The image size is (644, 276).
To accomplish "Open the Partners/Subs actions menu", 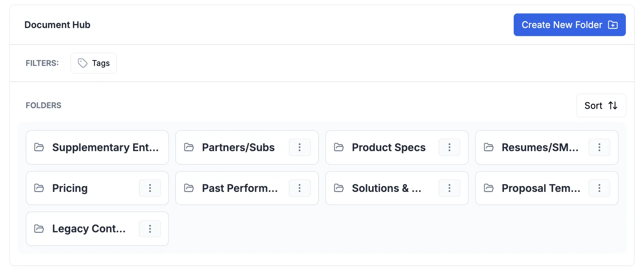I will coord(300,147).
